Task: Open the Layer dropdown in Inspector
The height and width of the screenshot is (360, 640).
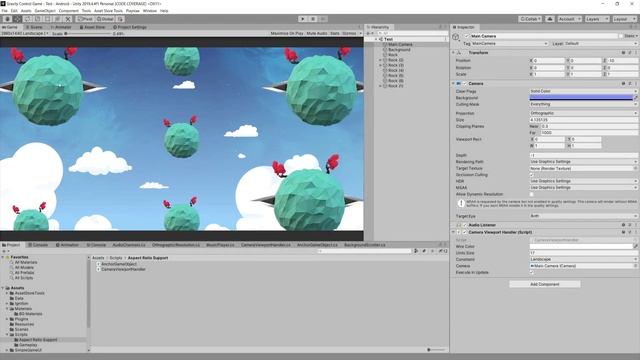Action: pos(600,43)
